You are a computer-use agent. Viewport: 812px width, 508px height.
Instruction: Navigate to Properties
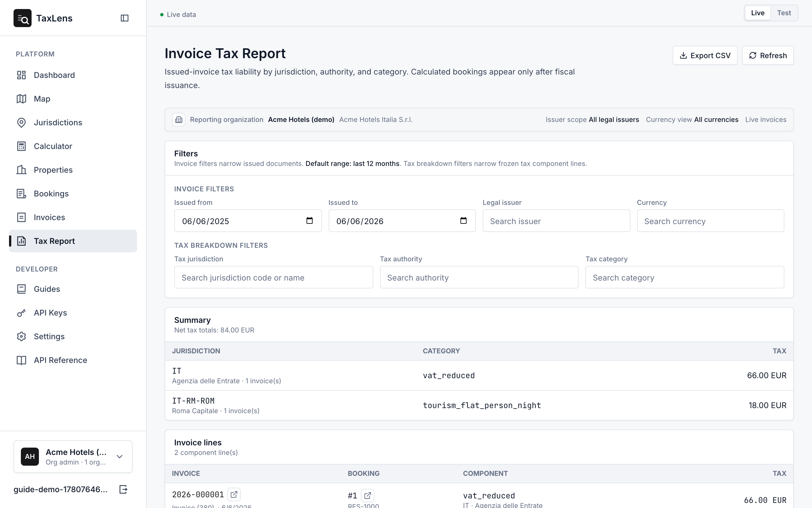73,170
